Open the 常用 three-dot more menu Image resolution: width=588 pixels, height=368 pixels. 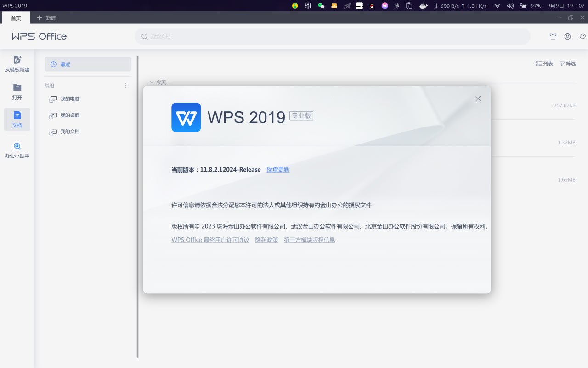pyautogui.click(x=125, y=86)
